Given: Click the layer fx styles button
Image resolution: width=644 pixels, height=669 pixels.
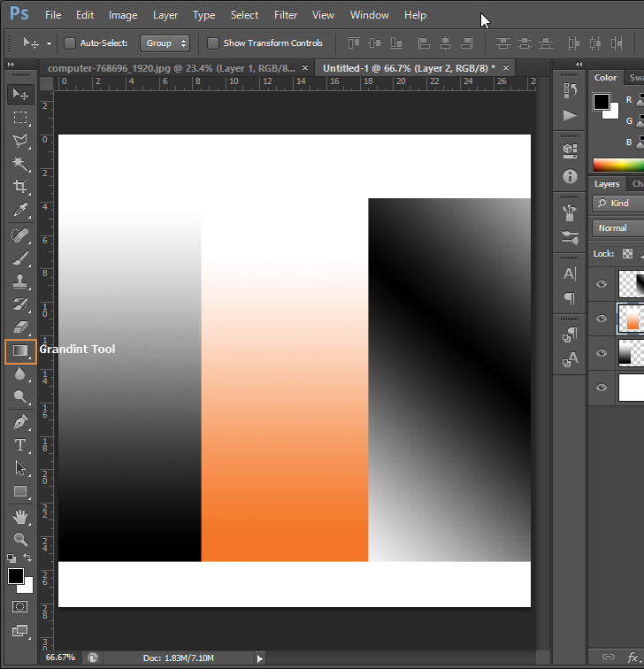Looking at the screenshot, I should [632, 657].
